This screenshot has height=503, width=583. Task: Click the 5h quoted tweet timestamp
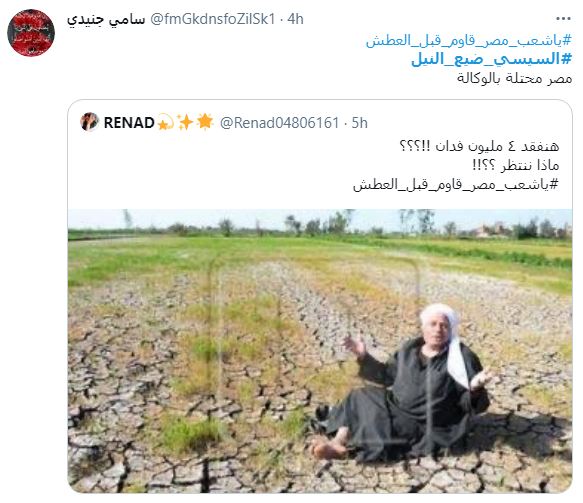[360, 123]
